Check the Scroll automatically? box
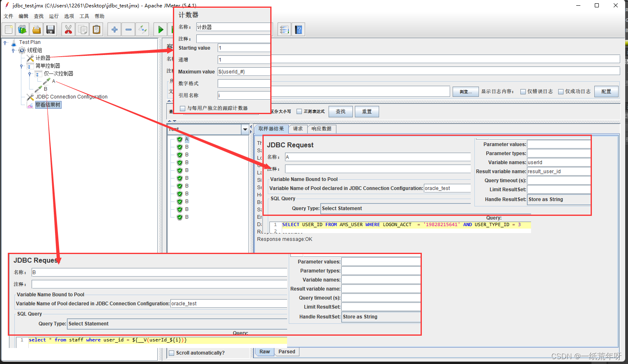This screenshot has width=628, height=364. [x=172, y=353]
